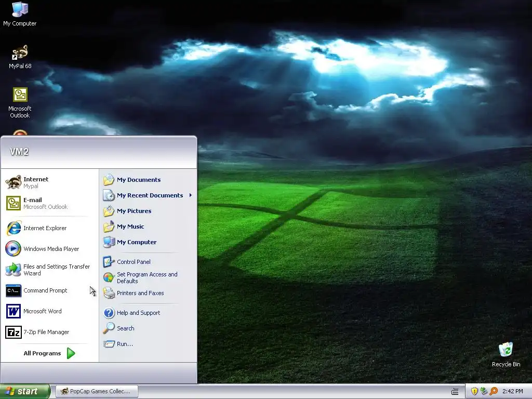This screenshot has height=399, width=532.
Task: Open Printers and Faxes
Action: [x=148, y=293]
